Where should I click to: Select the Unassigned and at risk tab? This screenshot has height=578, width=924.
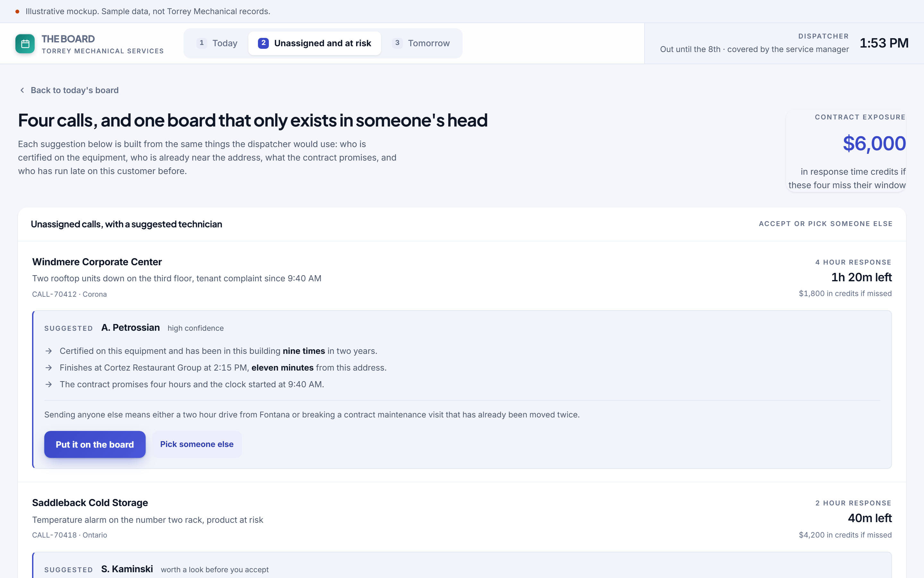pyautogui.click(x=315, y=43)
